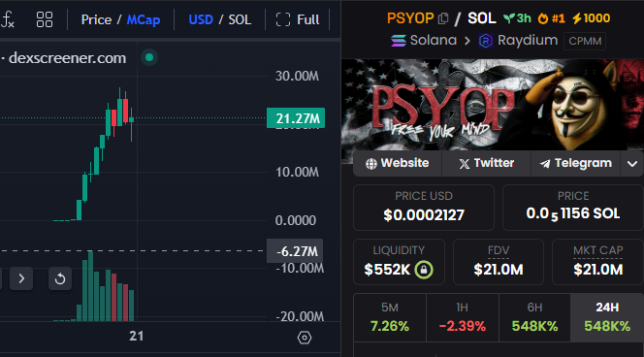Screen dimensions: 644x357
Task: Click the fire #1 trending badge
Action: (x=552, y=18)
